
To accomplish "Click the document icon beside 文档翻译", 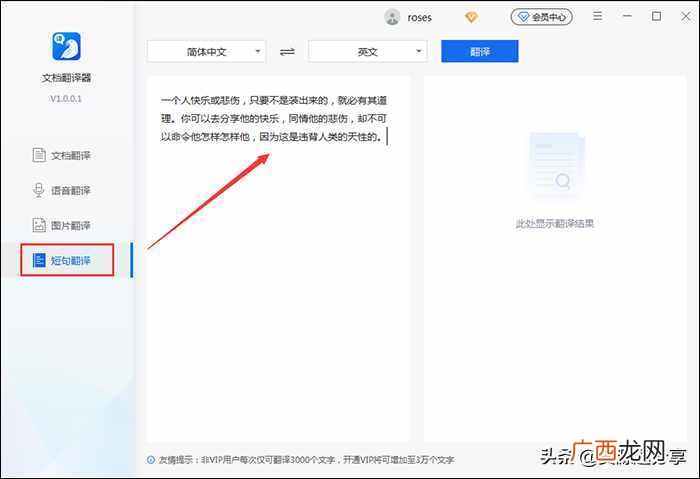I will coord(39,155).
